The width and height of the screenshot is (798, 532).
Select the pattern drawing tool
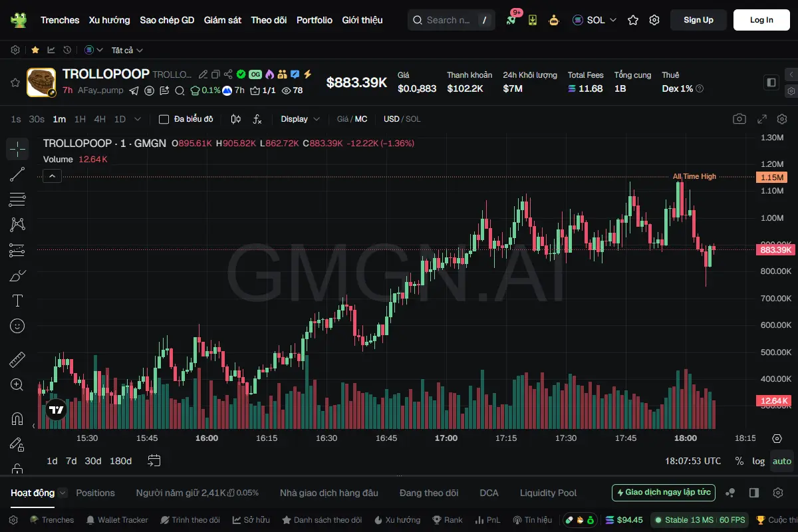17,225
